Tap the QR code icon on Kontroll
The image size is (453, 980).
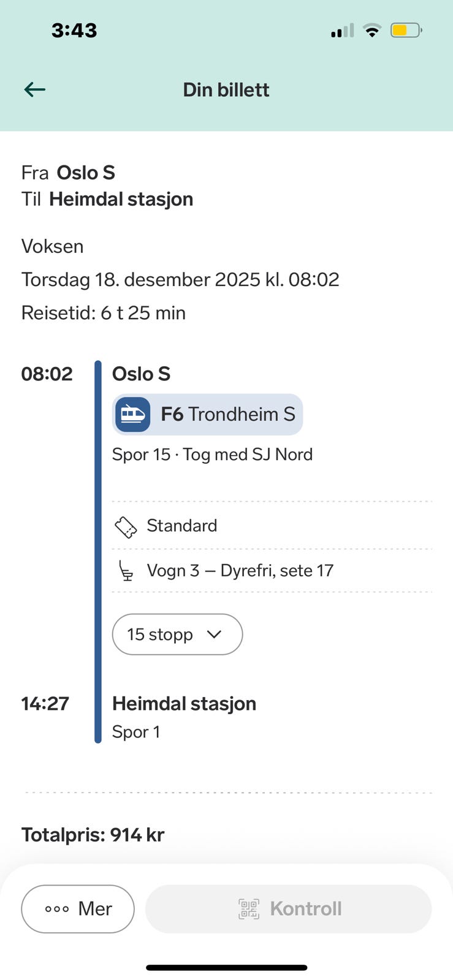pyautogui.click(x=249, y=909)
